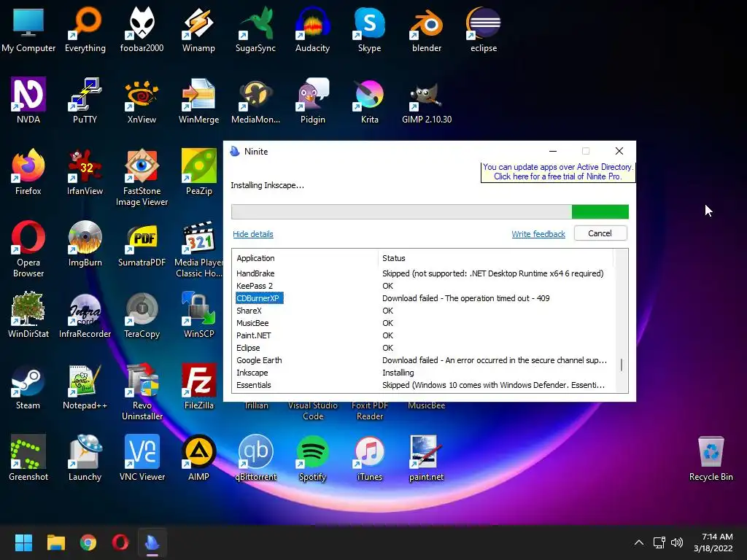Launch Chrome from the taskbar
The height and width of the screenshot is (560, 747).
[88, 542]
